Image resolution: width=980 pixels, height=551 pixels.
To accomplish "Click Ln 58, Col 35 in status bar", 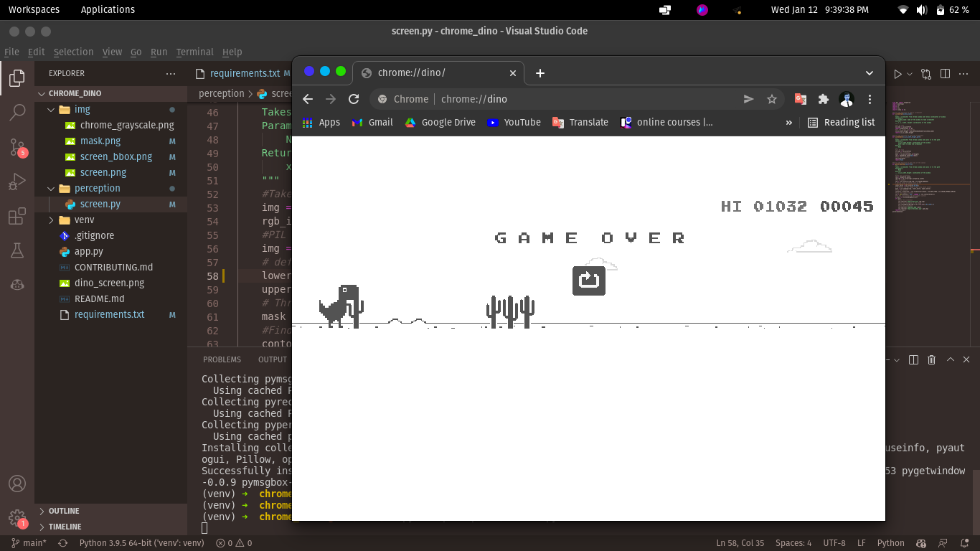I will coord(740,543).
